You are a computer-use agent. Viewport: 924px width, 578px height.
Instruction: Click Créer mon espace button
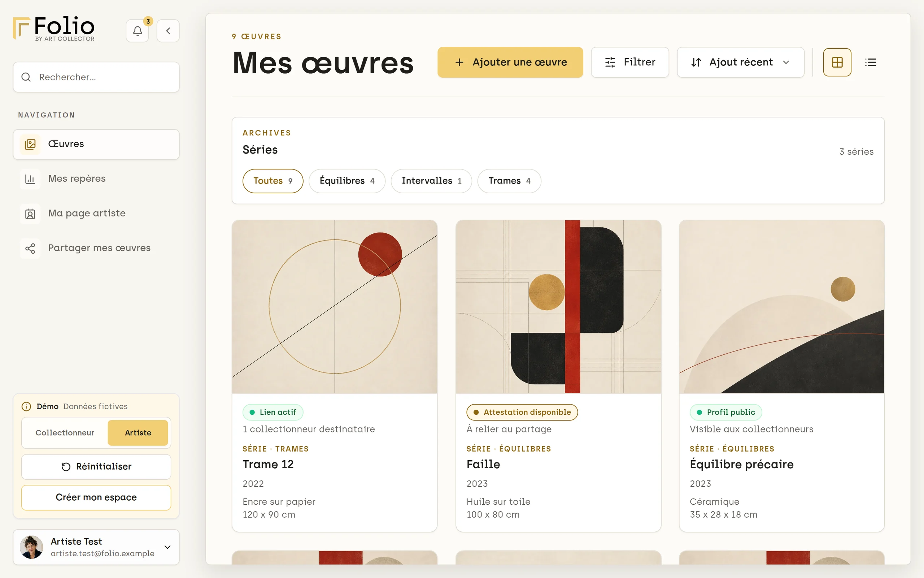point(96,498)
